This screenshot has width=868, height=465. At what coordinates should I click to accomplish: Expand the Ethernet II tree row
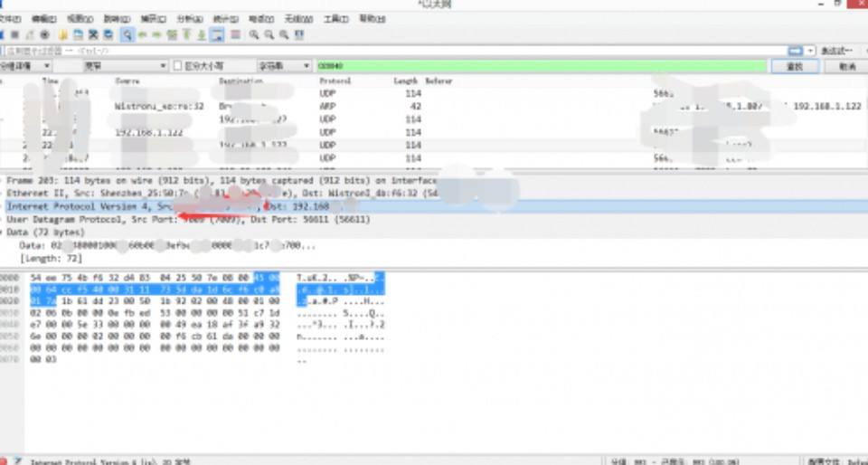tap(2, 194)
